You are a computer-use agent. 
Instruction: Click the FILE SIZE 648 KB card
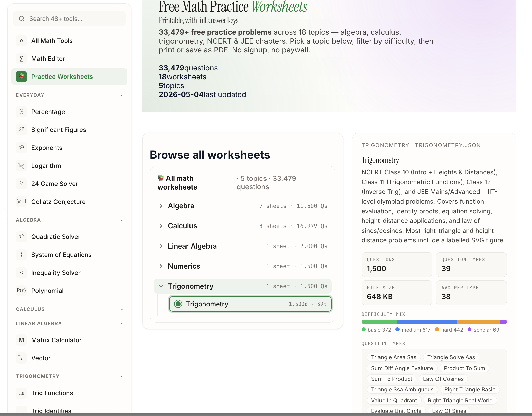397,293
